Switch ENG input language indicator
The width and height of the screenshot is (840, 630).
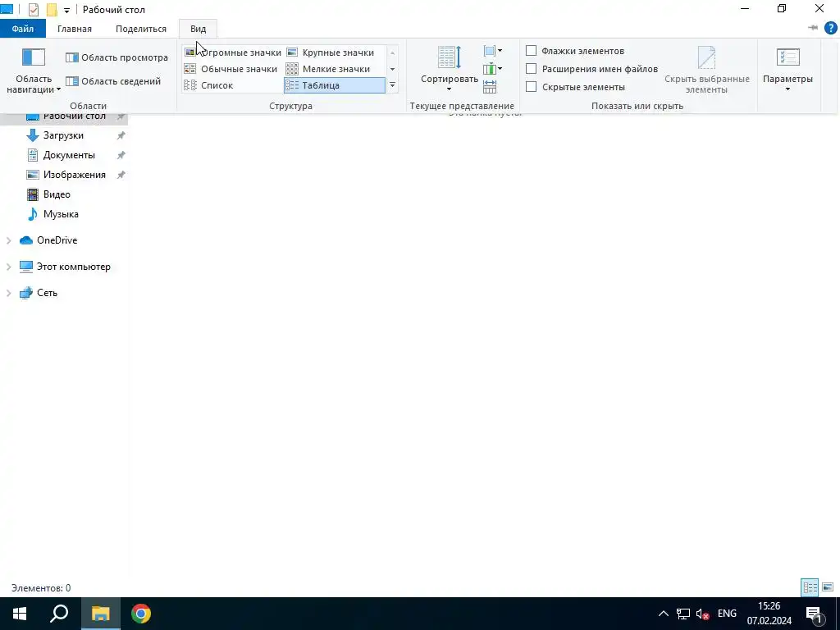click(x=727, y=614)
